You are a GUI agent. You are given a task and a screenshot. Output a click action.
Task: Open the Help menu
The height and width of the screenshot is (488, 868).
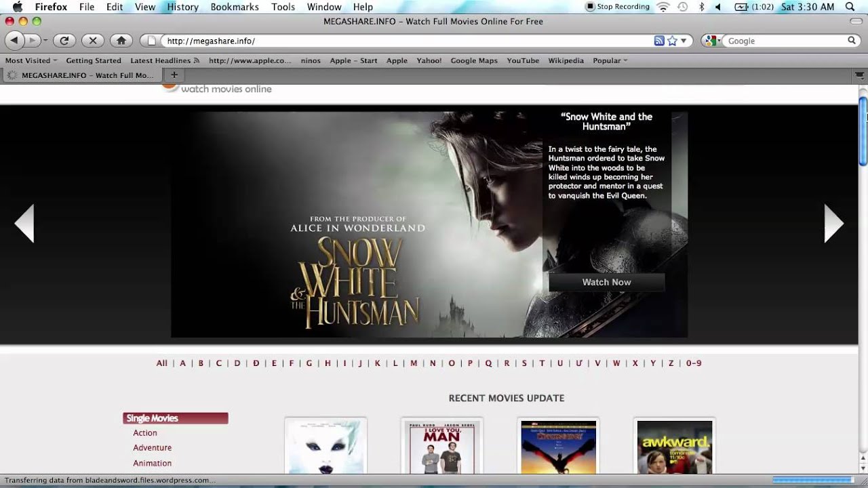point(363,7)
